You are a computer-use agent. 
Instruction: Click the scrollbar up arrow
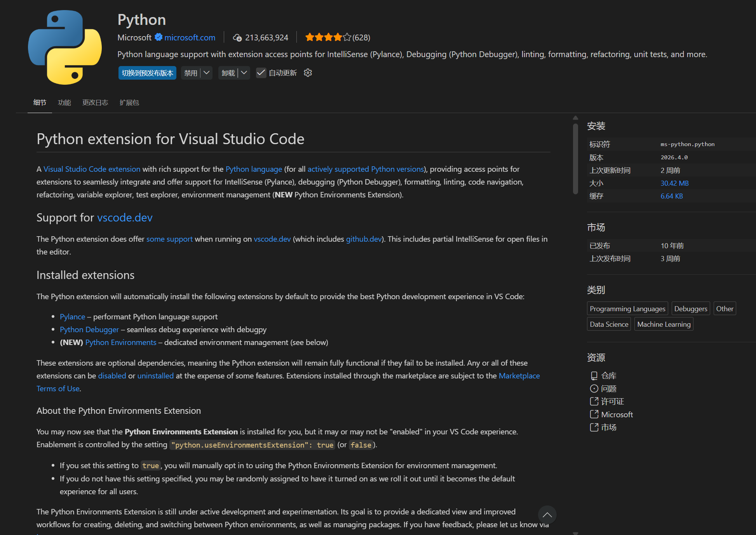pyautogui.click(x=575, y=118)
